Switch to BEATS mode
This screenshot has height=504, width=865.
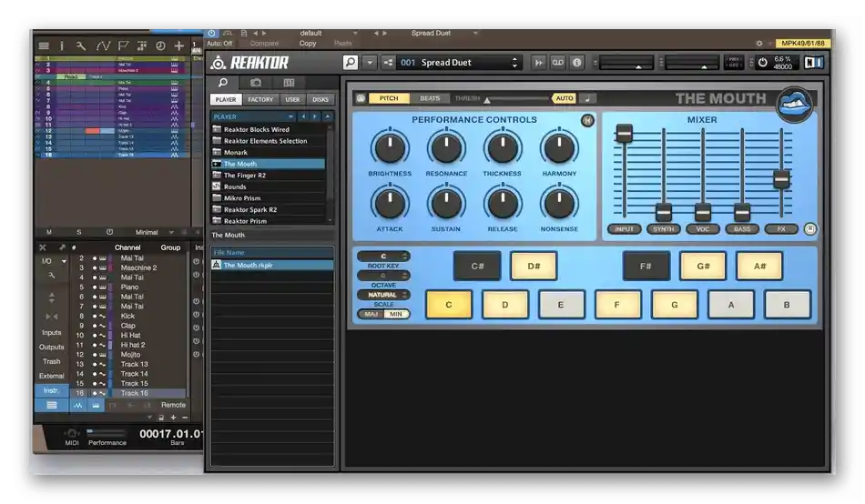(x=430, y=98)
